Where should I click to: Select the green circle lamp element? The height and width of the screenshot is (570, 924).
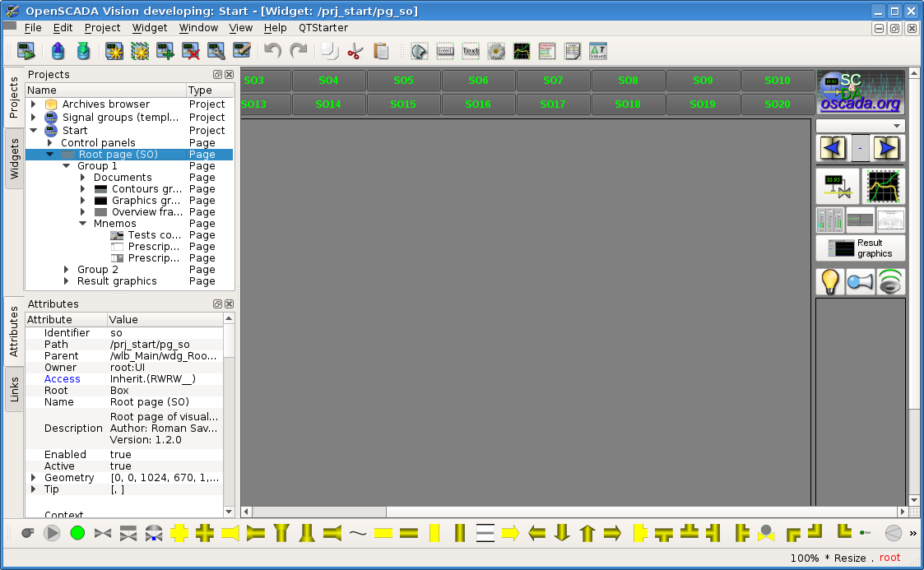[x=77, y=534]
